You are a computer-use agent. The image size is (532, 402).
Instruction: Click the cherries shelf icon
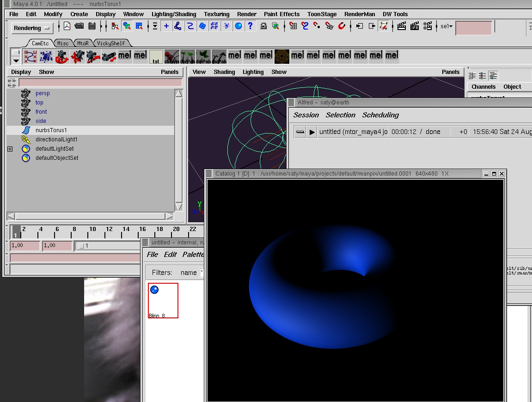coord(171,57)
